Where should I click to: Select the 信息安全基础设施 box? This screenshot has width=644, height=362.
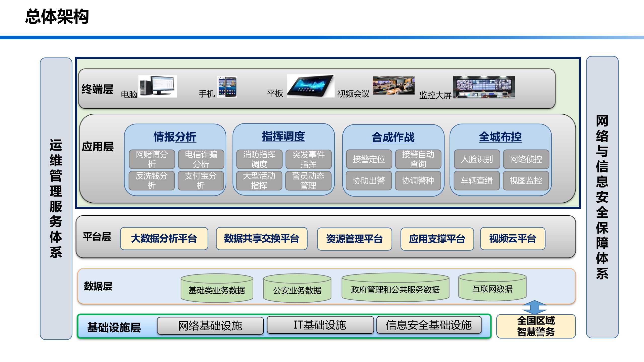(429, 325)
